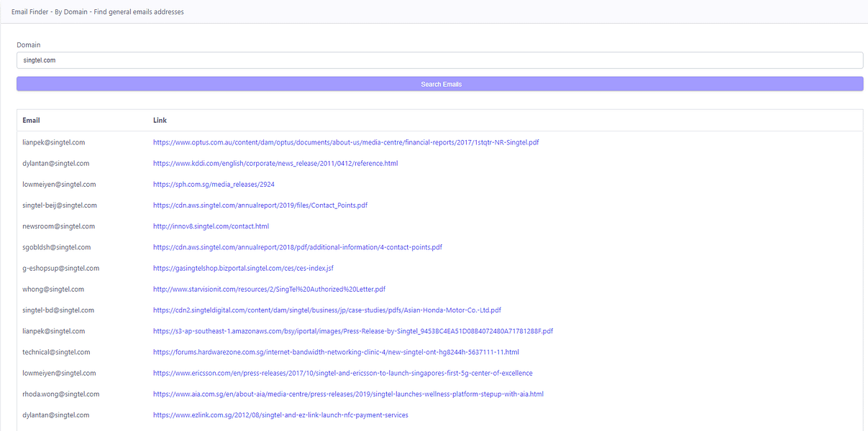Open the ezlink.com.sg NFC payment services link
868x431 pixels.
coord(280,415)
